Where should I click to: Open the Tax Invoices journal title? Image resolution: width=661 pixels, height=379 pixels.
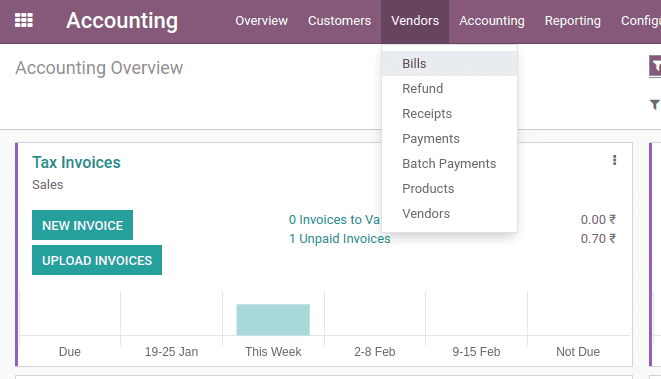(76, 162)
